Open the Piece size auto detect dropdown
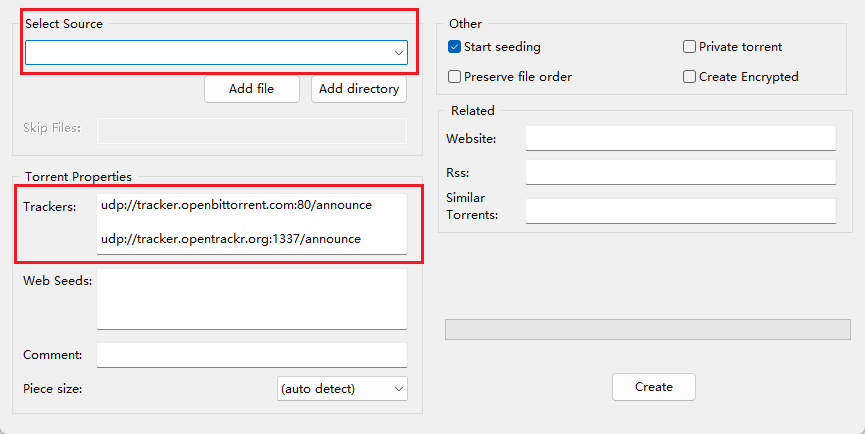865x434 pixels. point(342,388)
